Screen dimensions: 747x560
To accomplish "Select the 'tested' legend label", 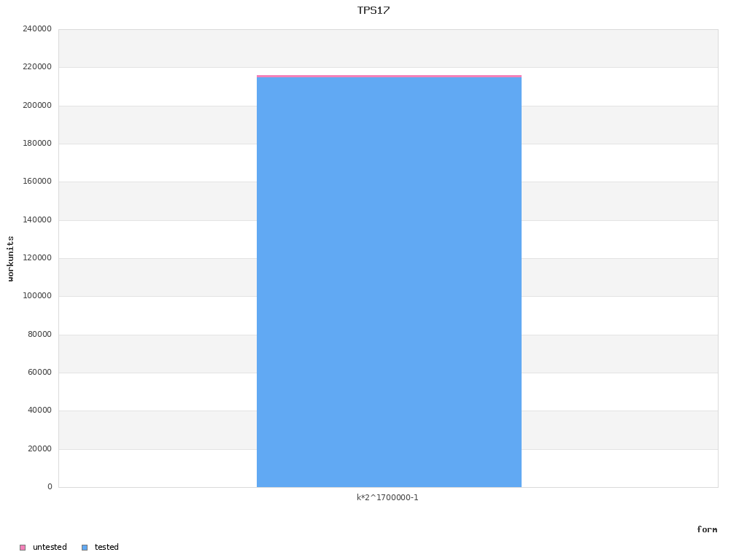I will coord(107,547).
